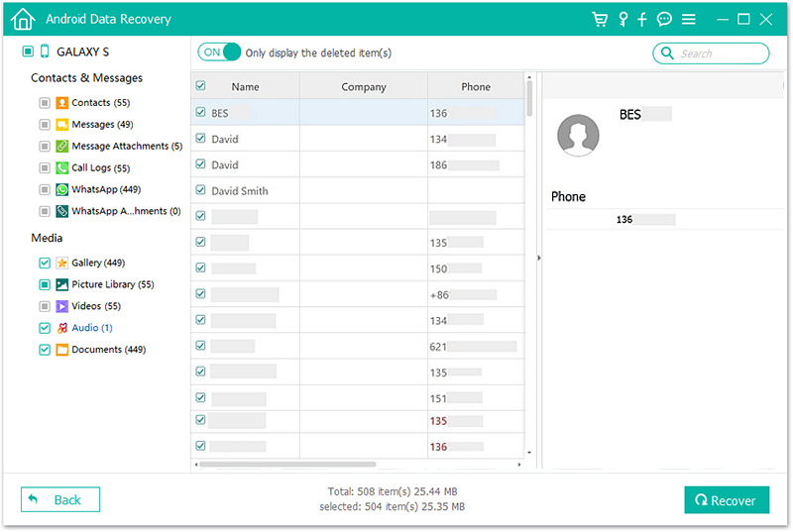793x532 pixels.
Task: Click the magnifier icon in search box
Action: coord(667,53)
